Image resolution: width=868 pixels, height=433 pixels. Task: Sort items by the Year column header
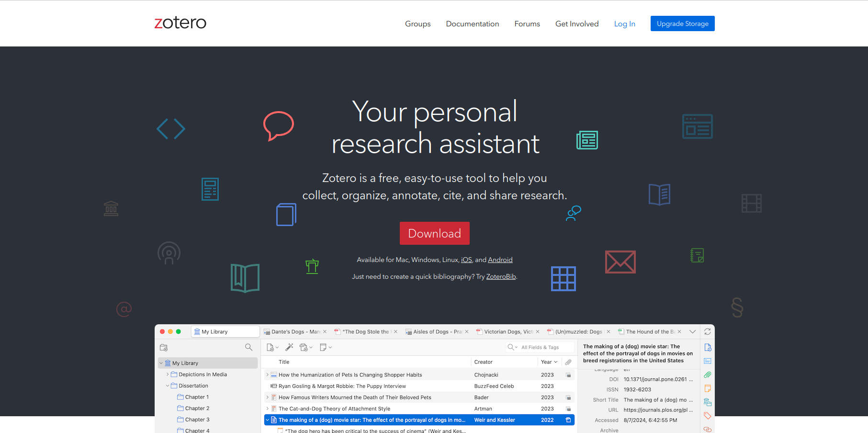pos(547,362)
